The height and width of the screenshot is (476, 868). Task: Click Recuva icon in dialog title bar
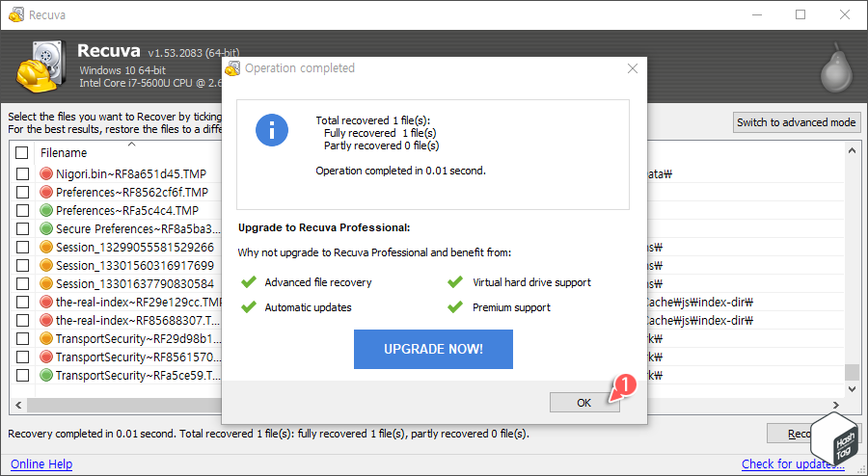click(x=232, y=68)
